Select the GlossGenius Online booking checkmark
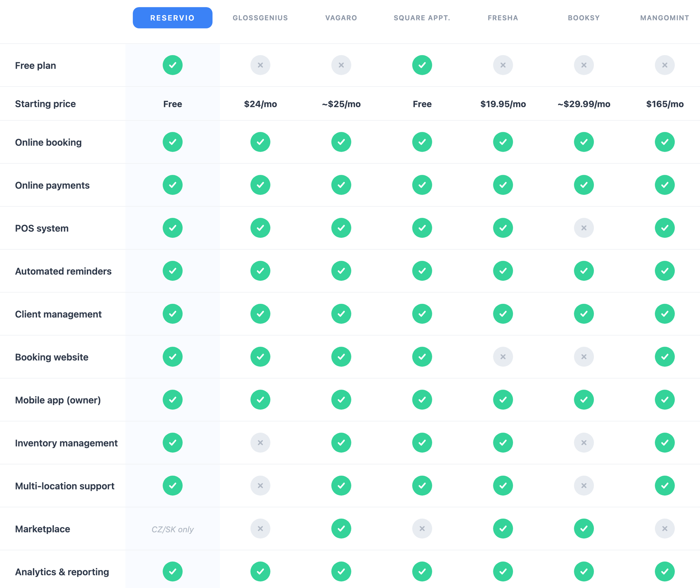Viewport: 700px width, 588px height. tap(260, 142)
